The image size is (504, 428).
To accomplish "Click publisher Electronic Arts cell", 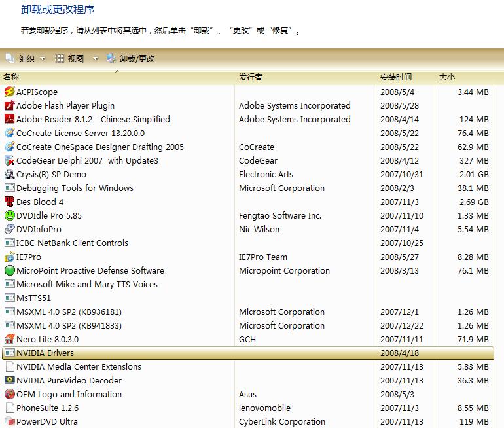I will [266, 175].
